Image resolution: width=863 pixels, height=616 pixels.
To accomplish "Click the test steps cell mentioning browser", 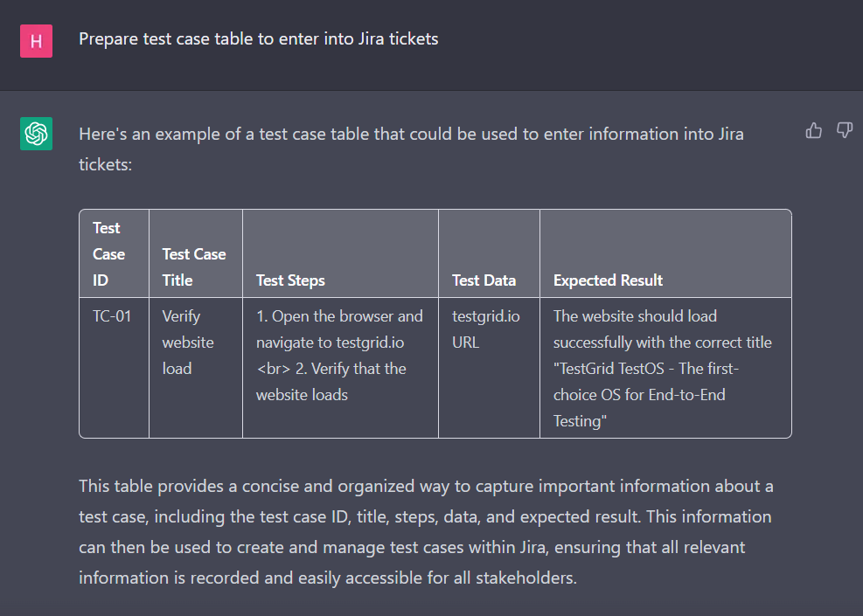I will pyautogui.click(x=339, y=355).
